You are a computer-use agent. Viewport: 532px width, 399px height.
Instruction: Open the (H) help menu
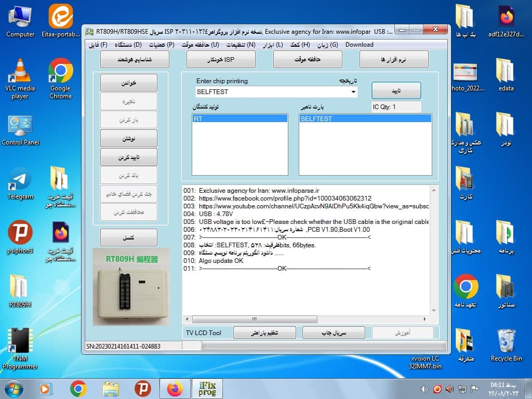[x=300, y=45]
